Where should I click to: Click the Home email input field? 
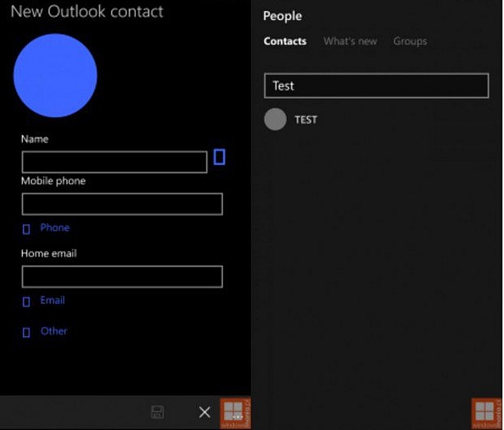tap(122, 277)
